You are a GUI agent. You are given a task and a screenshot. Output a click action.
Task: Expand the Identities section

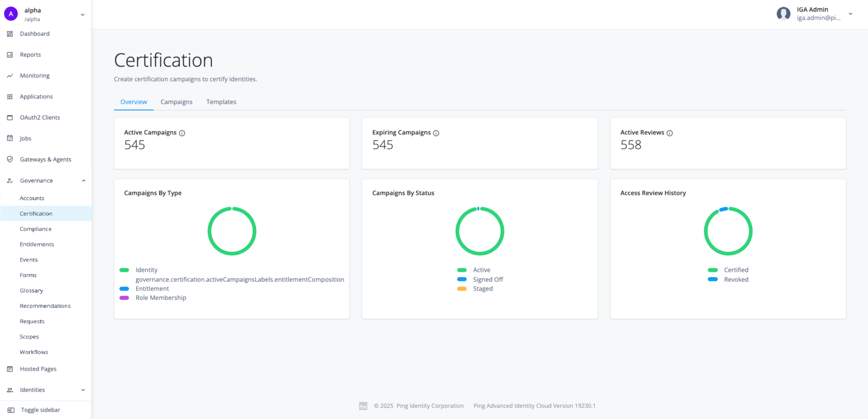(83, 390)
